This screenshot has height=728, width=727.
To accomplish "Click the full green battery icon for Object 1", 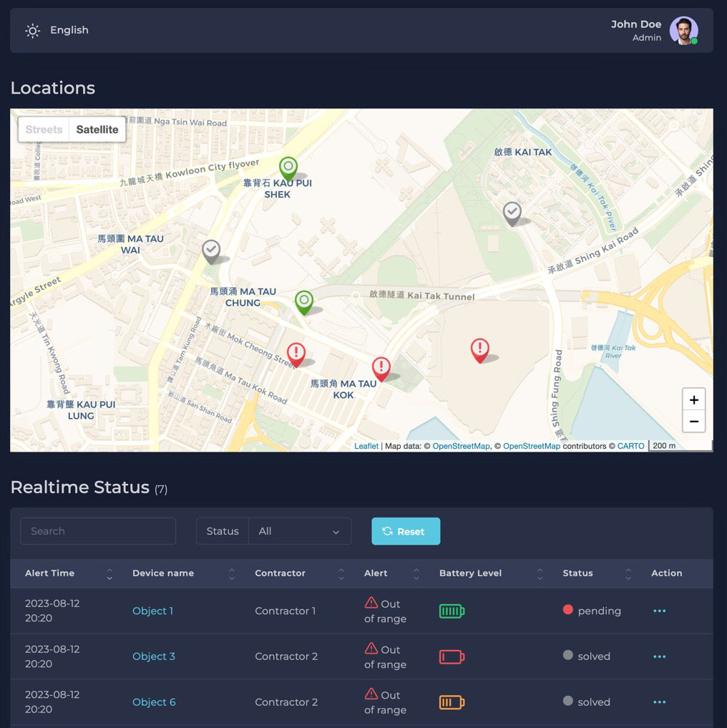I will (x=452, y=611).
